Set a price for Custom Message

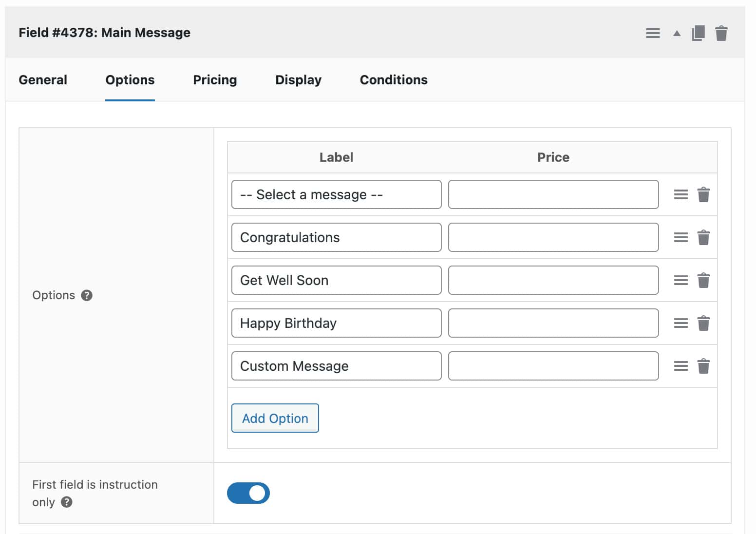click(553, 366)
